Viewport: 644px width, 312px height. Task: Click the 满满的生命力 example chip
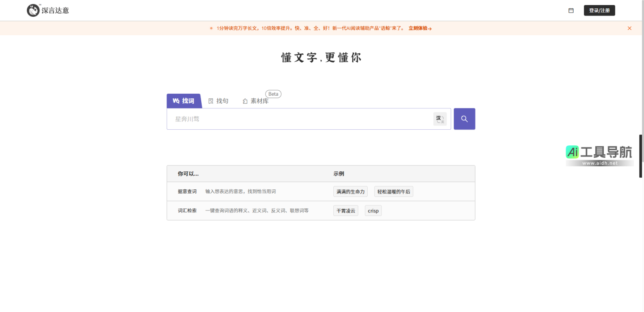tap(351, 191)
